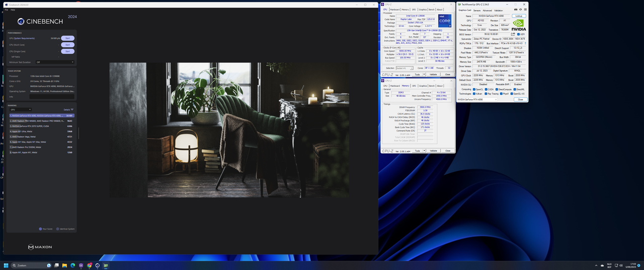The image size is (644, 270).
Task: Select the AMD Radeon Vega Metal ranking row
Action: (x=42, y=137)
